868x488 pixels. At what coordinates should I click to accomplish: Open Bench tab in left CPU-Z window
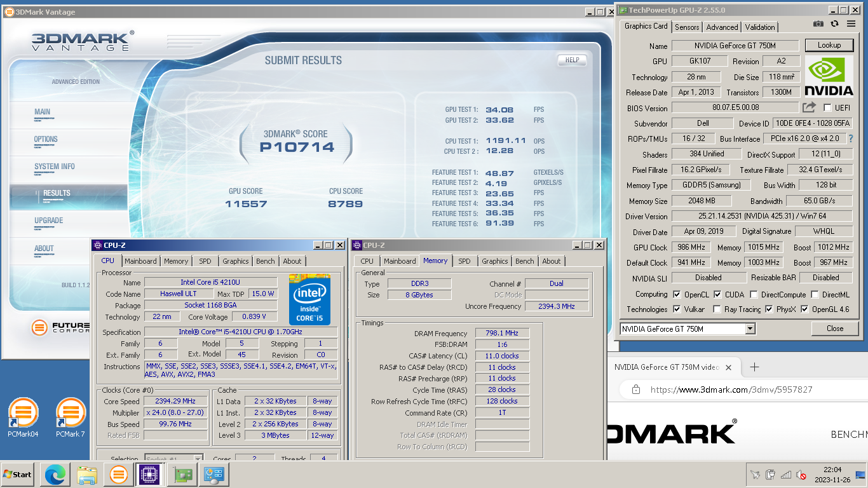tap(266, 261)
